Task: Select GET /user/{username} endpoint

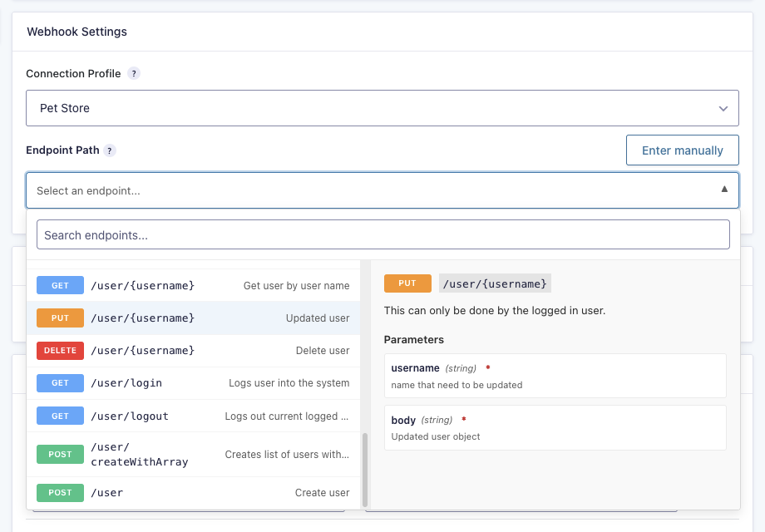Action: [193, 285]
